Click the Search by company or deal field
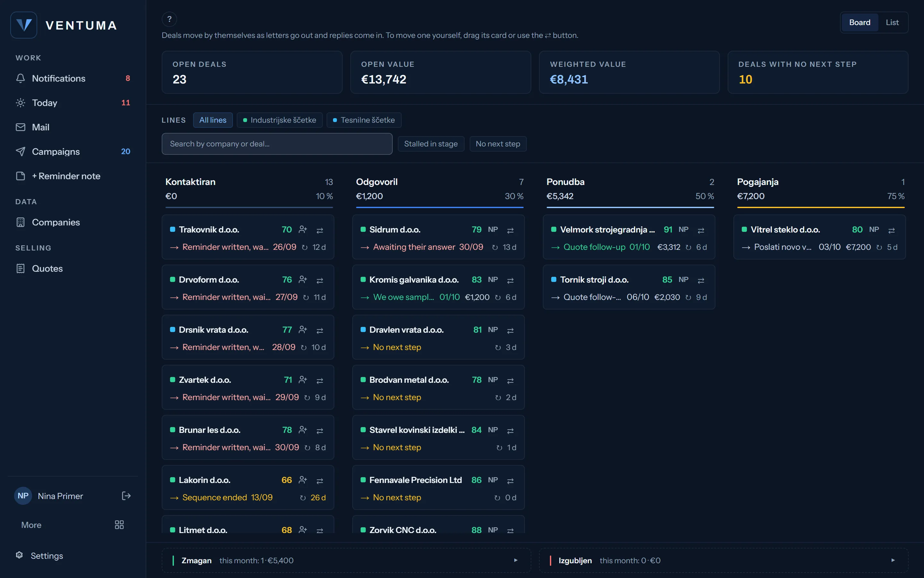The width and height of the screenshot is (924, 578). click(277, 144)
